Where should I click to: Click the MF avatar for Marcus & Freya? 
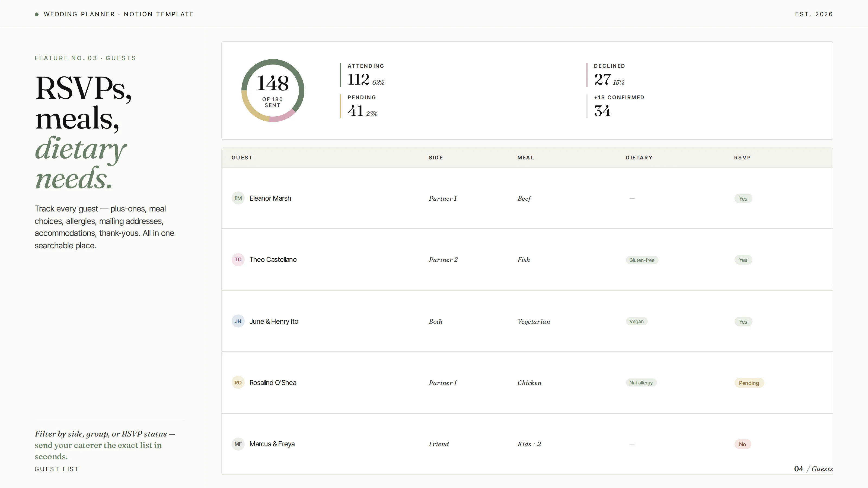tap(238, 444)
